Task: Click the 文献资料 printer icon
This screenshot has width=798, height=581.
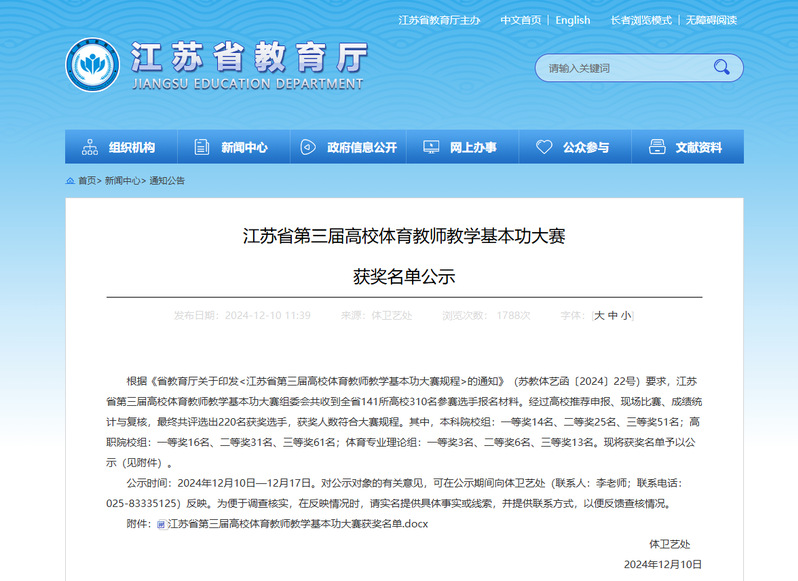Action: (x=657, y=147)
